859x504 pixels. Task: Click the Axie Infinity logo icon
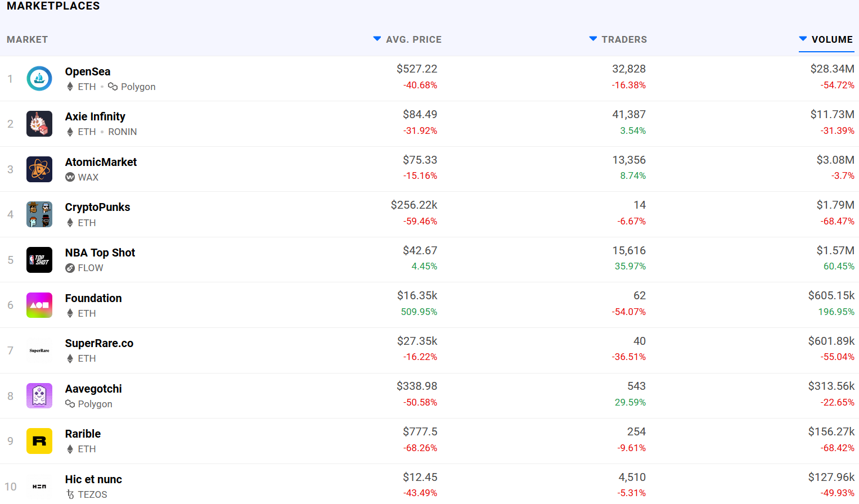pyautogui.click(x=39, y=124)
